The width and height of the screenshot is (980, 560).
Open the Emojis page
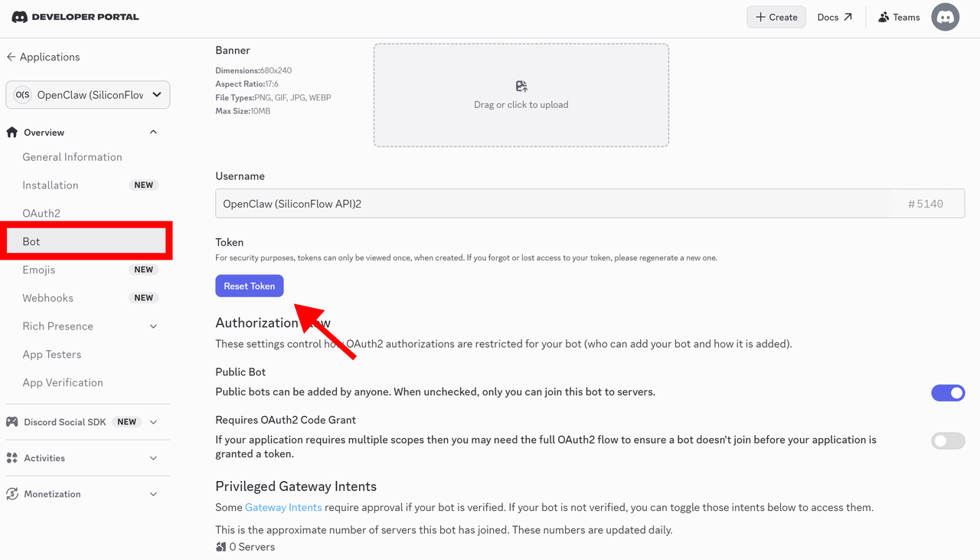tap(39, 270)
